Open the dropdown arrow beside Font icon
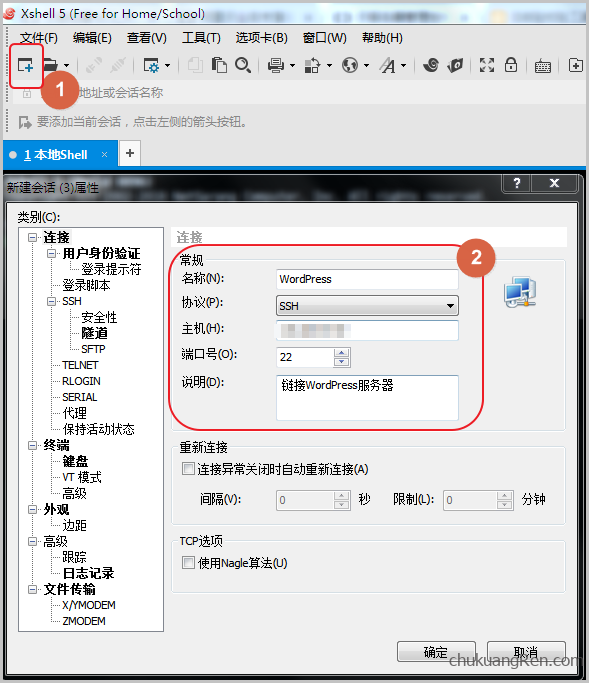 403,66
